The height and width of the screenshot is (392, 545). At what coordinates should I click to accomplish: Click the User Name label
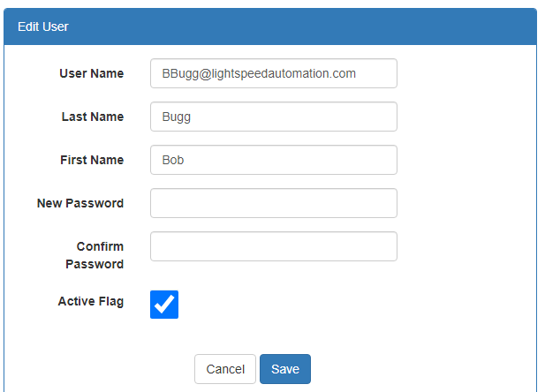click(91, 73)
